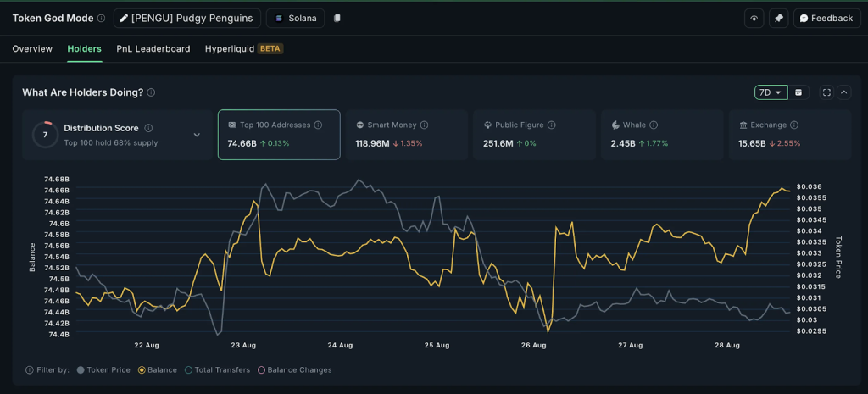Toggle the Balance Changes chart filter
The image size is (868, 394).
[295, 369]
